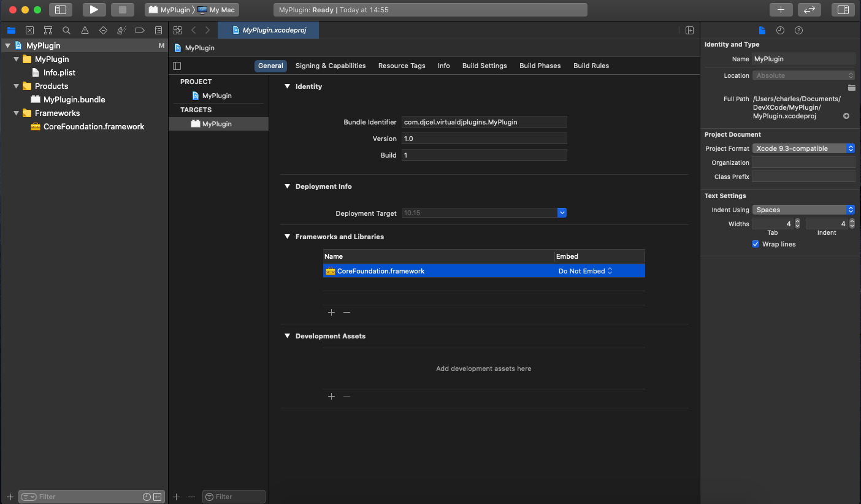Show the File inspector
The height and width of the screenshot is (504, 861).
coord(762,30)
